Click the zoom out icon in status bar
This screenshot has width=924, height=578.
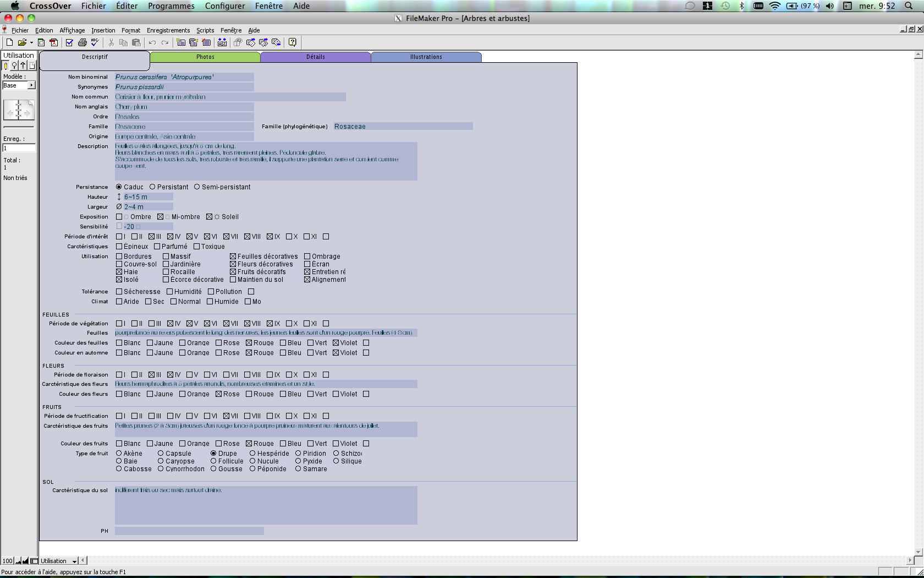[x=19, y=561]
